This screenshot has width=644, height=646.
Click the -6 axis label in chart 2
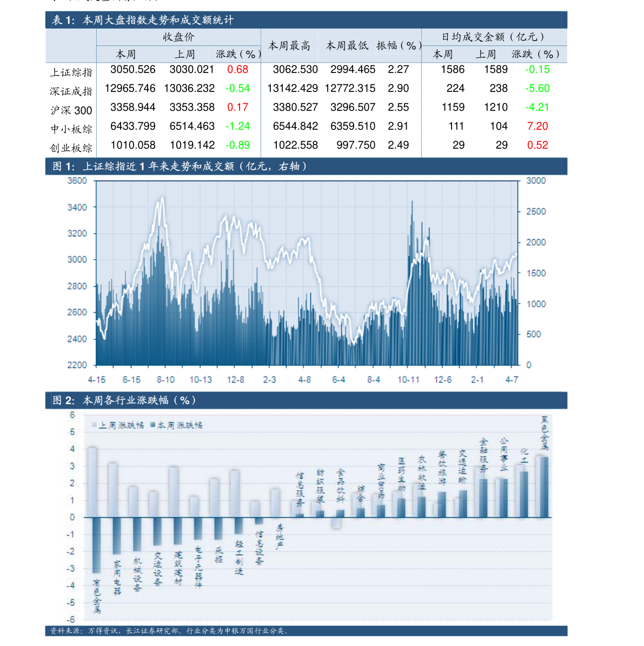click(x=71, y=619)
